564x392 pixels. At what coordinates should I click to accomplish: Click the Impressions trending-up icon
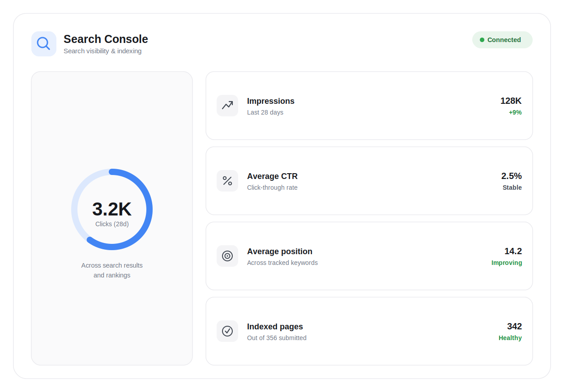click(227, 106)
